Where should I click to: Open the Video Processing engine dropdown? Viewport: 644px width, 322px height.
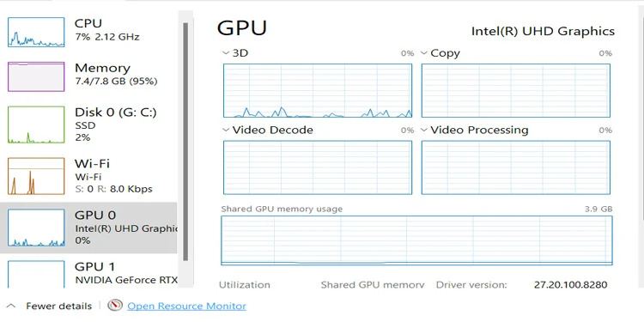pos(423,130)
